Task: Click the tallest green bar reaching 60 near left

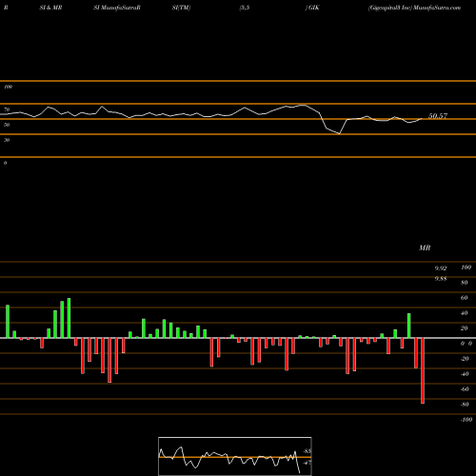Action: [x=69, y=318]
